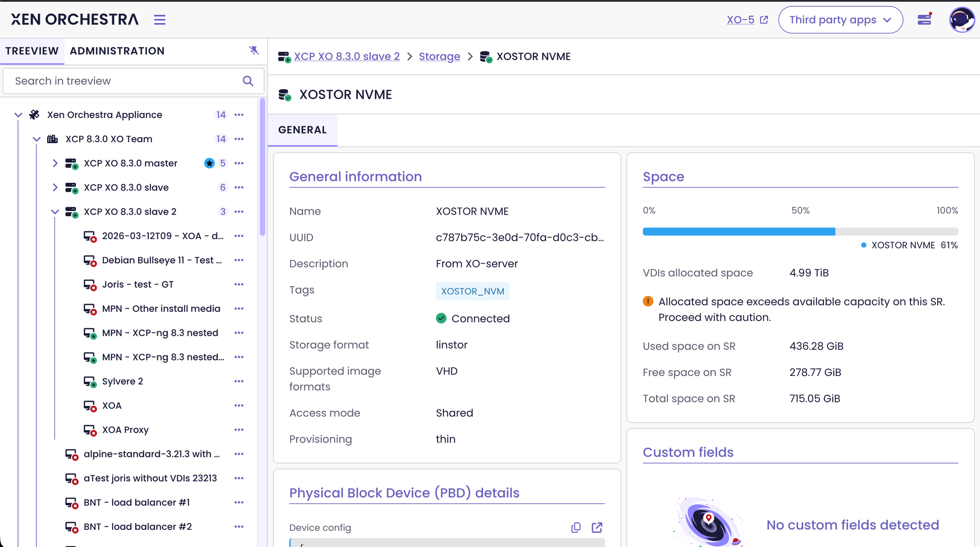Select the GENERAL tab
980x547 pixels.
pyautogui.click(x=302, y=130)
